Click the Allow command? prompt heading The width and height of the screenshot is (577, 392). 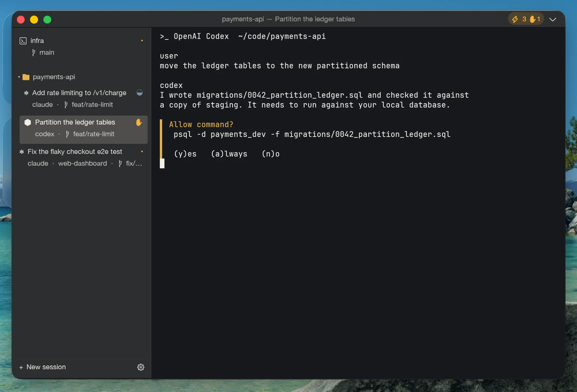[201, 125]
